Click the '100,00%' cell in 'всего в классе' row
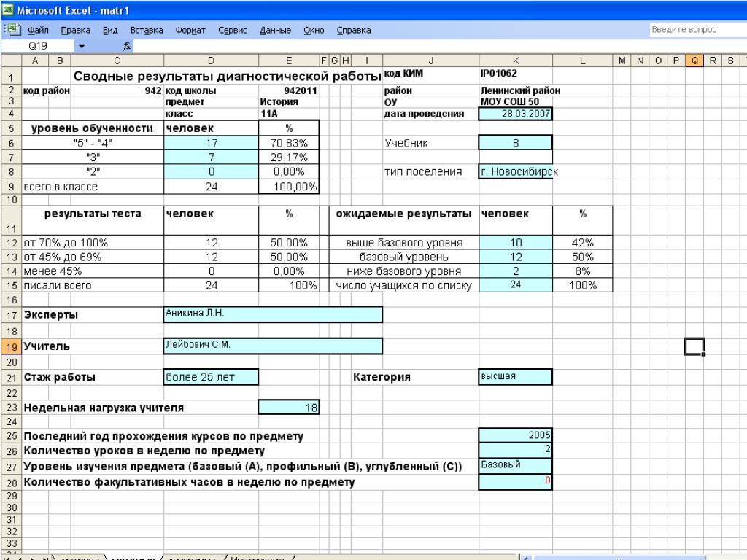 coord(289,186)
